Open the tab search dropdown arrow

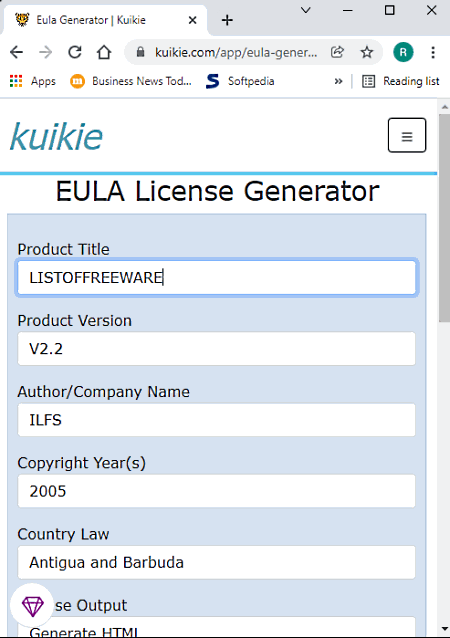(306, 10)
